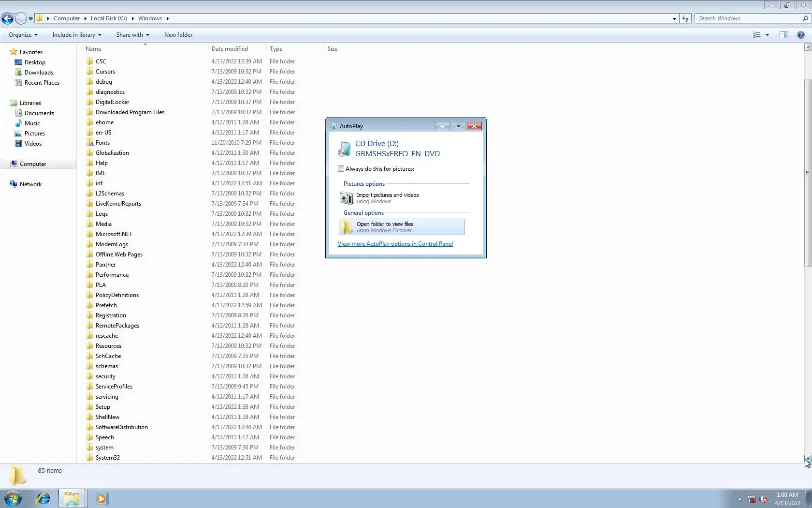Viewport: 812px width, 508px height.
Task: Sort by the Type column header
Action: [x=295, y=49]
